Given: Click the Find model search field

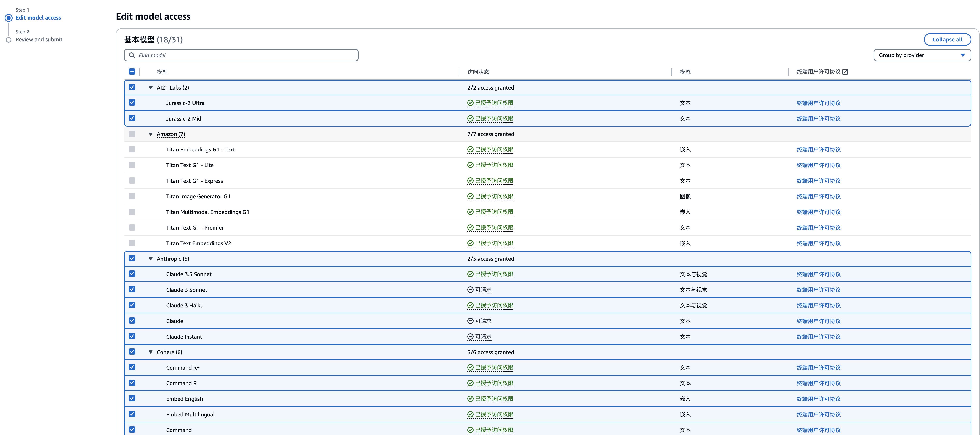Looking at the screenshot, I should 241,55.
